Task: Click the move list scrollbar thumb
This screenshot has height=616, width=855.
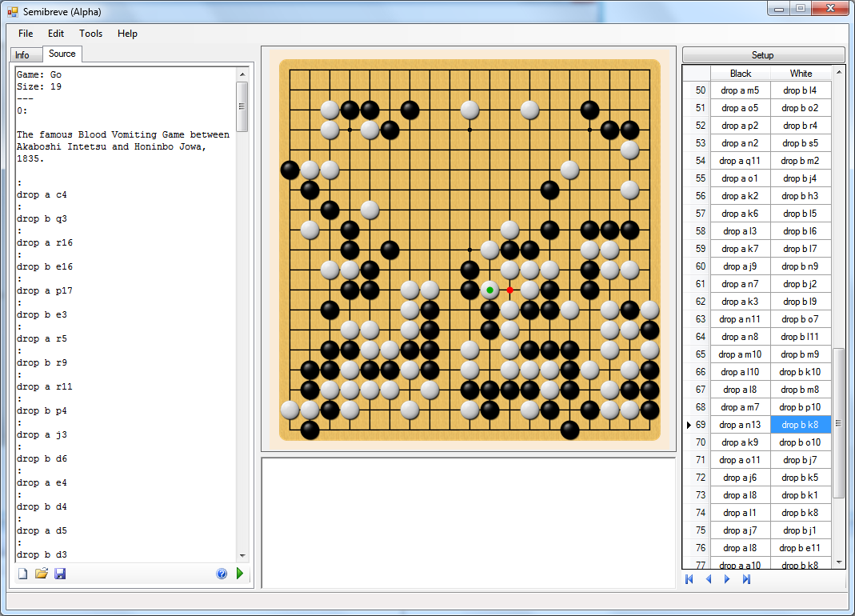Action: pyautogui.click(x=839, y=423)
